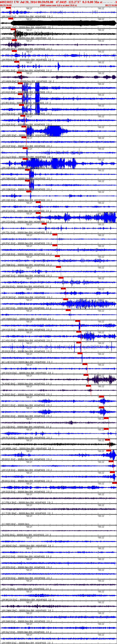Select the UW LTY BHZ station label
The width and height of the screenshot is (117, 644).
[26, 589]
